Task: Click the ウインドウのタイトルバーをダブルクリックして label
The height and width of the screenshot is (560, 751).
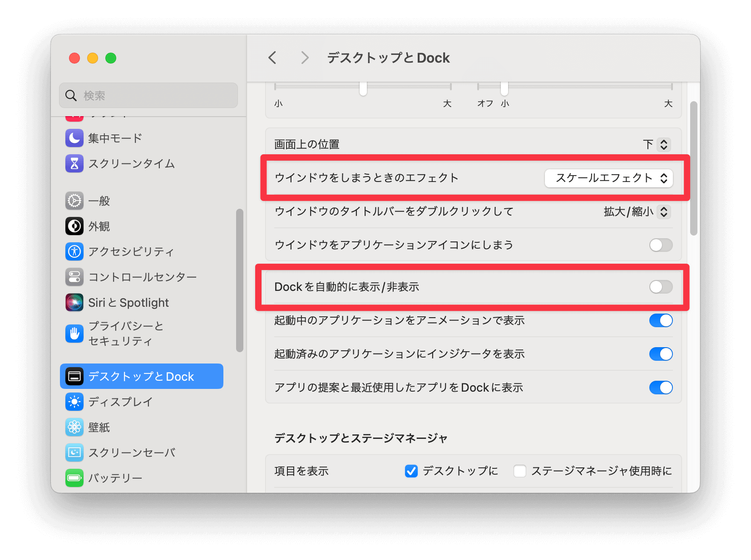Action: 394,211
